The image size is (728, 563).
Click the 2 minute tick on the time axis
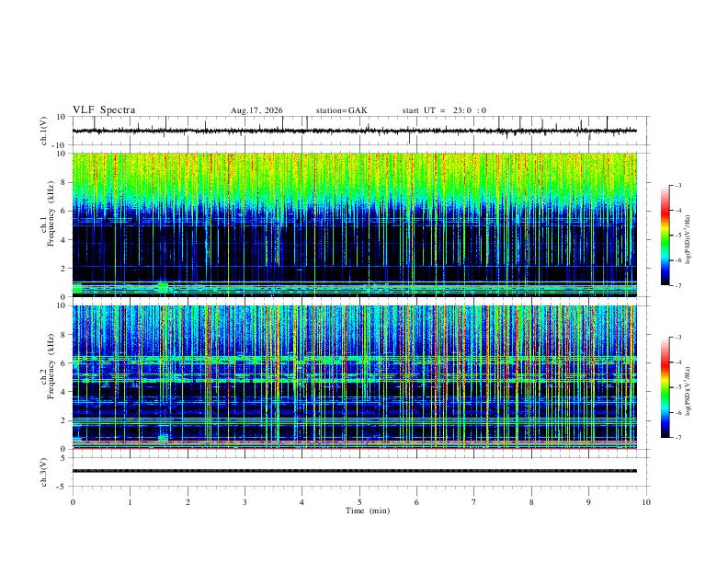click(188, 502)
